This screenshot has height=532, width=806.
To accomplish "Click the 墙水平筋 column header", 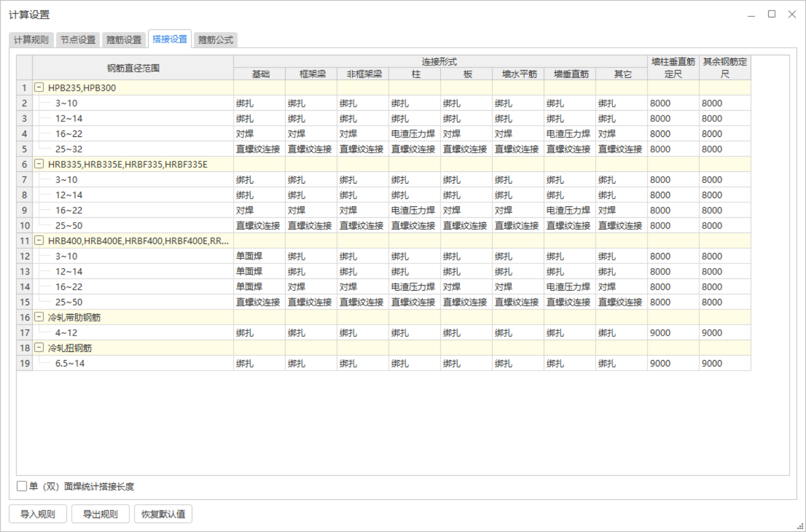I will point(518,74).
